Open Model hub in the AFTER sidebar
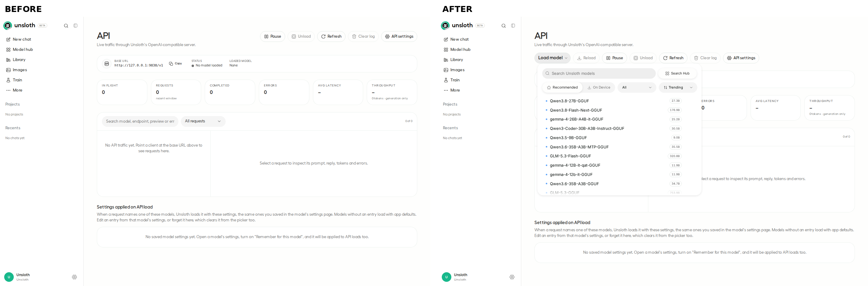 (x=457, y=50)
